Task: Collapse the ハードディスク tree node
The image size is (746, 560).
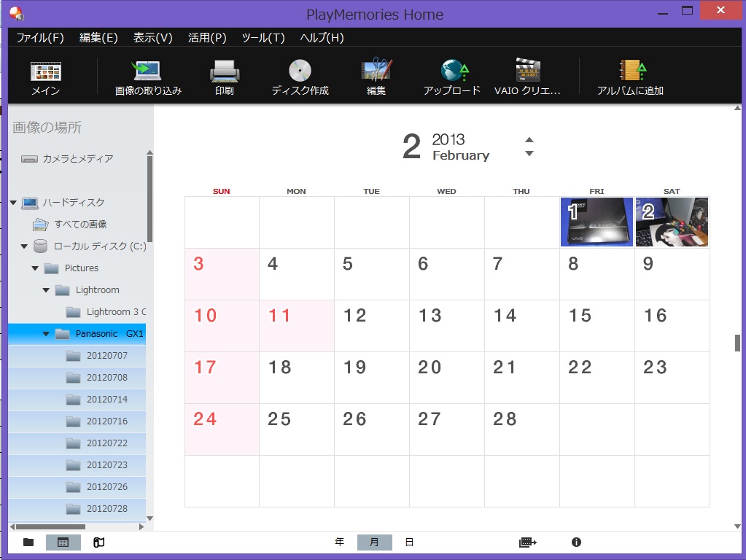Action: (x=13, y=203)
